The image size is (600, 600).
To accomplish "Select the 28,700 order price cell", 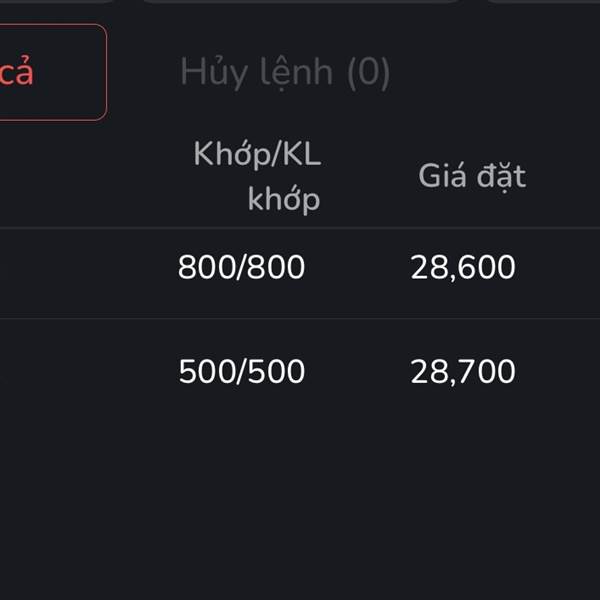I will tap(462, 372).
